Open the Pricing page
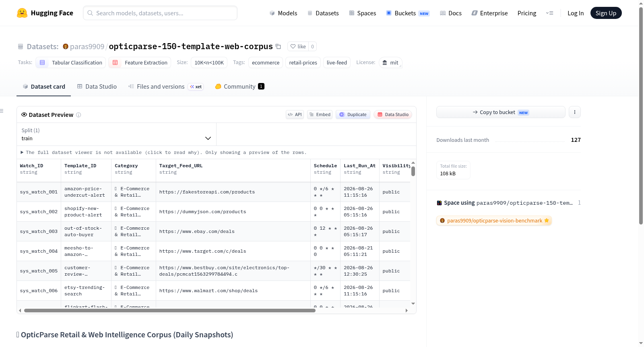The width and height of the screenshot is (644, 347). 527,13
